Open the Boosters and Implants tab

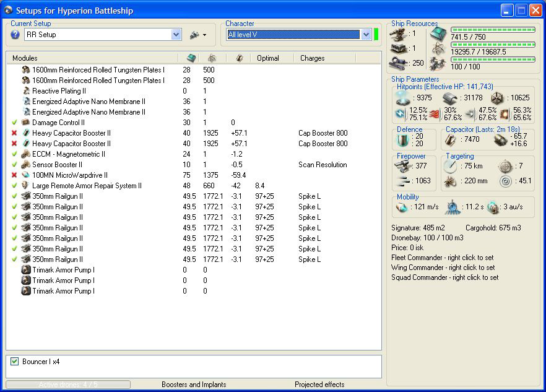[194, 385]
